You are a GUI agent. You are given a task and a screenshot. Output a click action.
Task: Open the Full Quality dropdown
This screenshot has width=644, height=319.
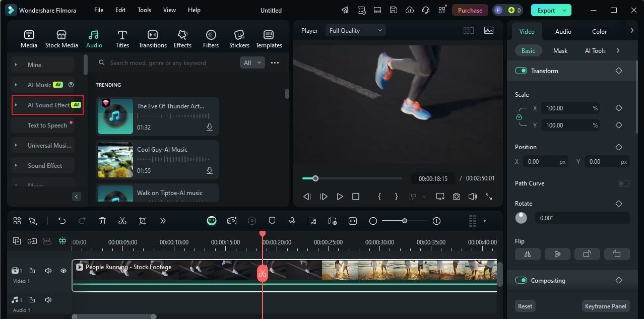pyautogui.click(x=355, y=30)
